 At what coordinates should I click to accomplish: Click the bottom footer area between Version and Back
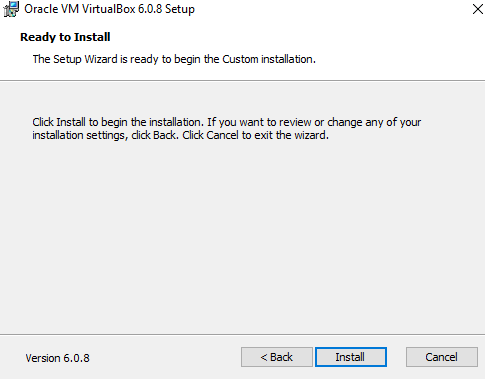[x=165, y=357]
